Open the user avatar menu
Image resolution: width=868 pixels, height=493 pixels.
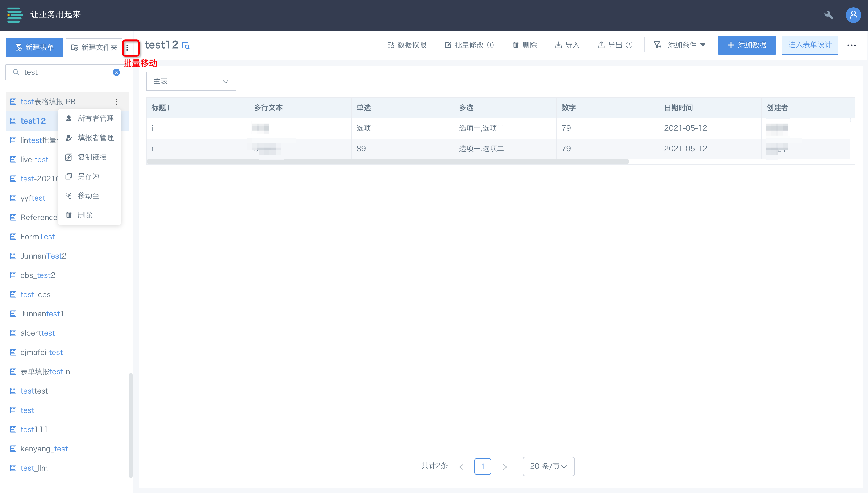click(x=853, y=15)
